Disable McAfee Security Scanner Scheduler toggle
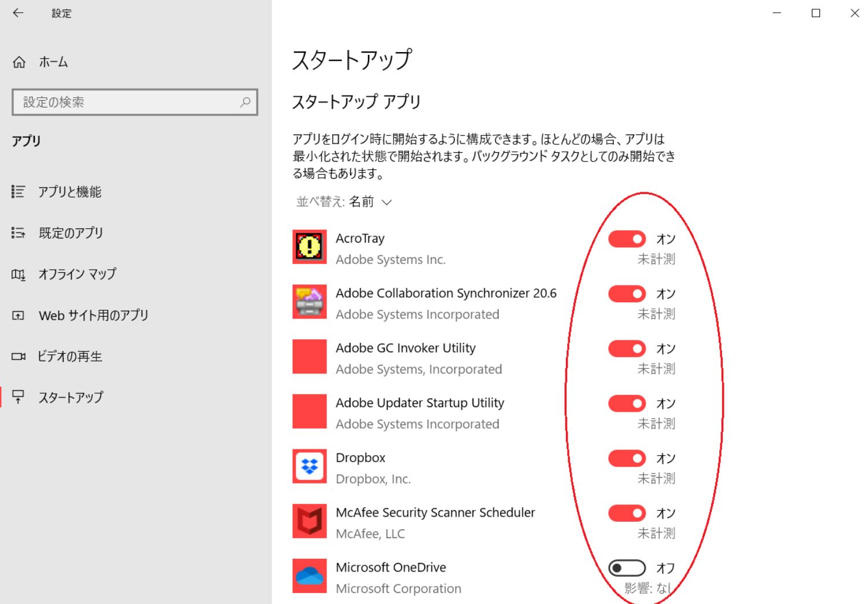 [x=627, y=513]
